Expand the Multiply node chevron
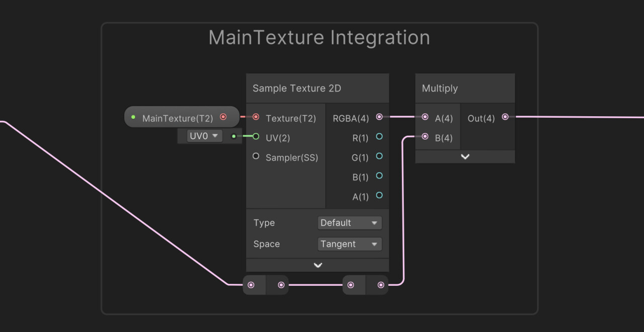Screen dimensions: 644x332 tap(465, 156)
